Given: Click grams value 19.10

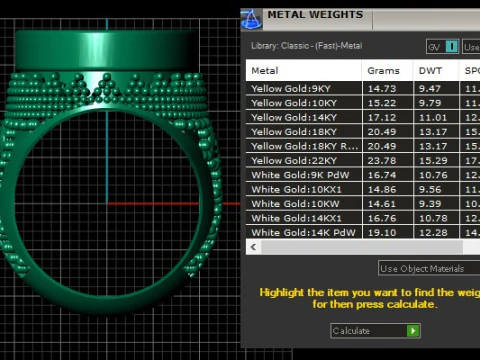Looking at the screenshot, I should pos(382,232).
